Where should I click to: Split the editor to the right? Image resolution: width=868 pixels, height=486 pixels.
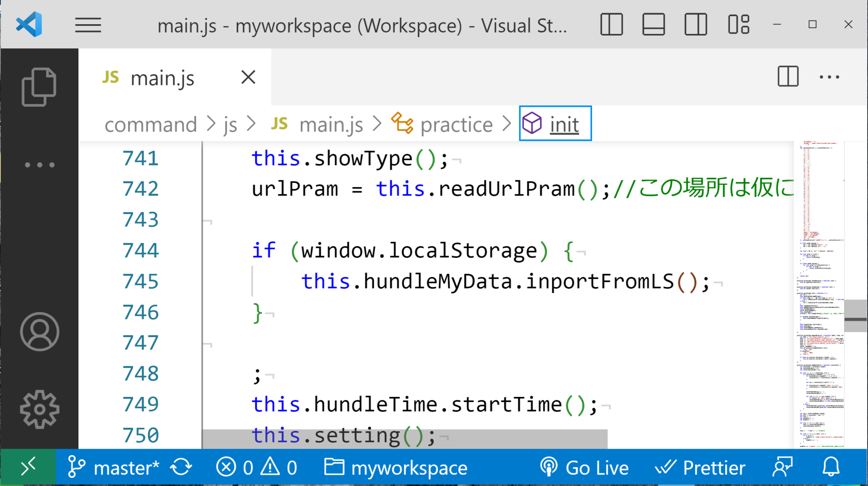click(788, 77)
